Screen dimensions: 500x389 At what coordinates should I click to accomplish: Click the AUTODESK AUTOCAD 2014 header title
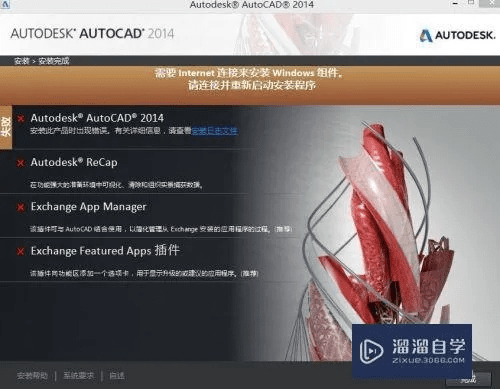[92, 34]
